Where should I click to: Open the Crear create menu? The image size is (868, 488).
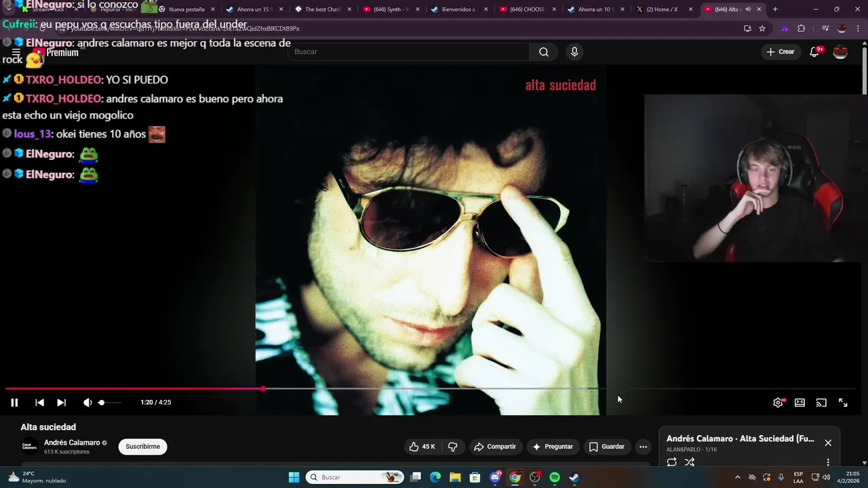coord(780,52)
